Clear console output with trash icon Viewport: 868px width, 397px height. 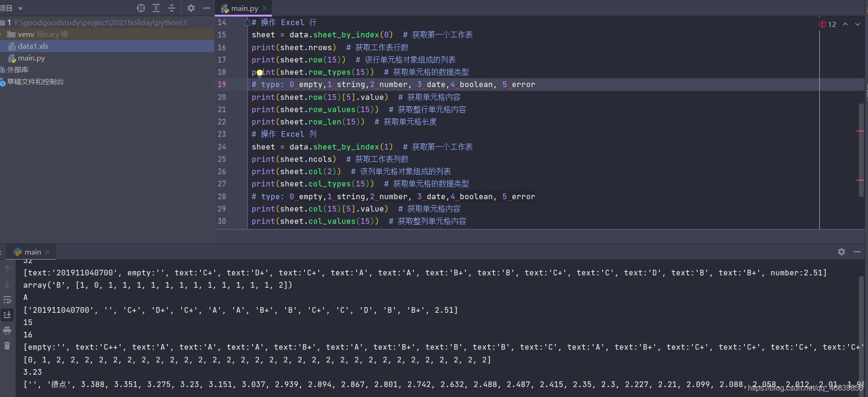[7, 345]
